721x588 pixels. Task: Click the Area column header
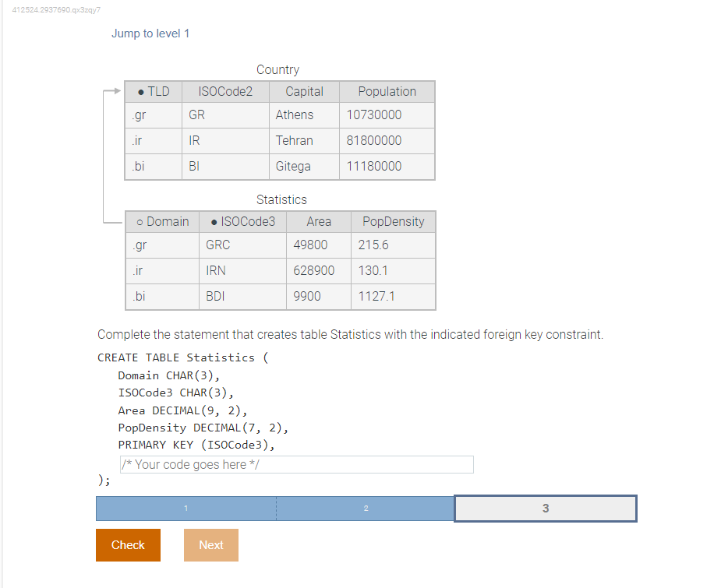click(319, 221)
